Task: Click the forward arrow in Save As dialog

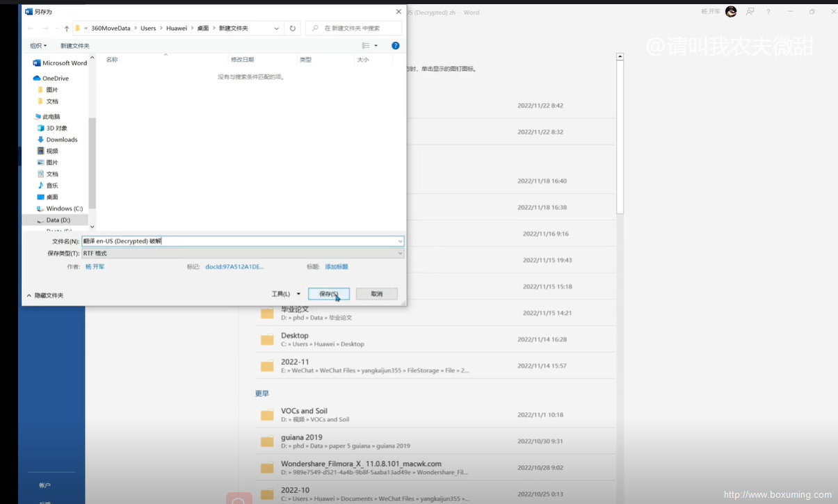Action: 45,29
